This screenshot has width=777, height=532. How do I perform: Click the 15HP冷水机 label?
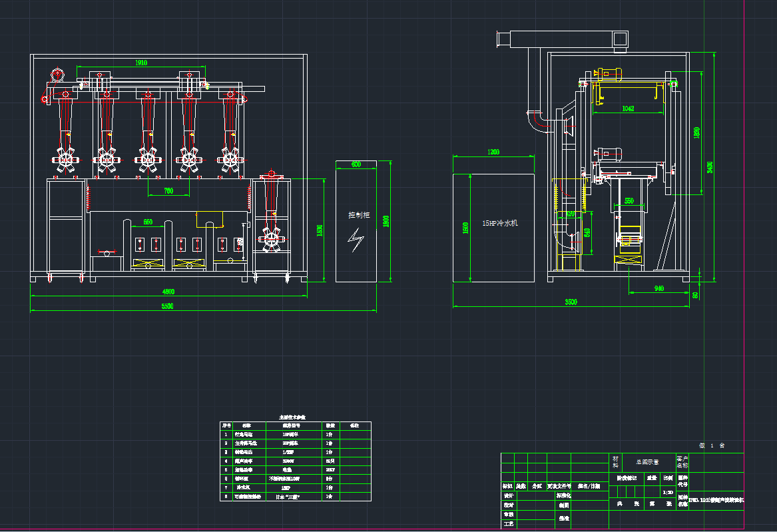499,223
